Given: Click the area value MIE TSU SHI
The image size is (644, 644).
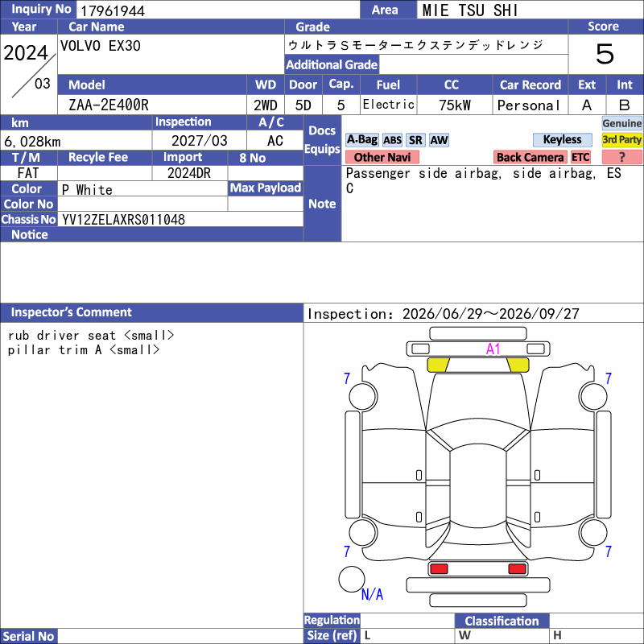Looking at the screenshot, I should [x=470, y=10].
